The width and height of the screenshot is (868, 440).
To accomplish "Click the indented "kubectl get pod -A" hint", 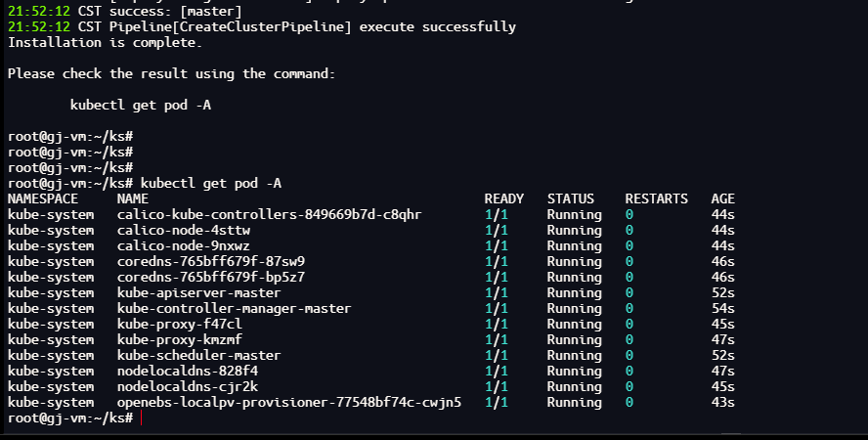I will click(x=141, y=105).
